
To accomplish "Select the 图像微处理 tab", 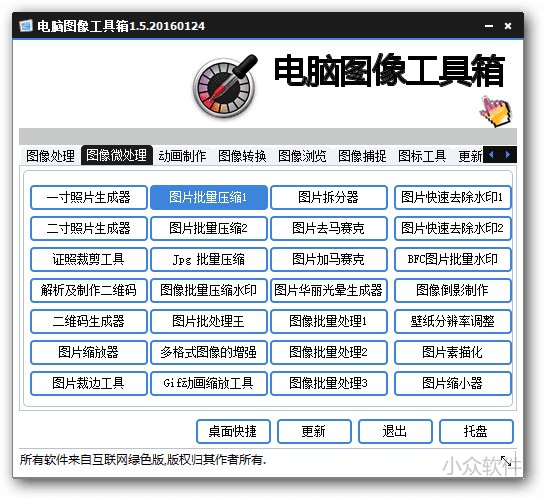I will 117,155.
